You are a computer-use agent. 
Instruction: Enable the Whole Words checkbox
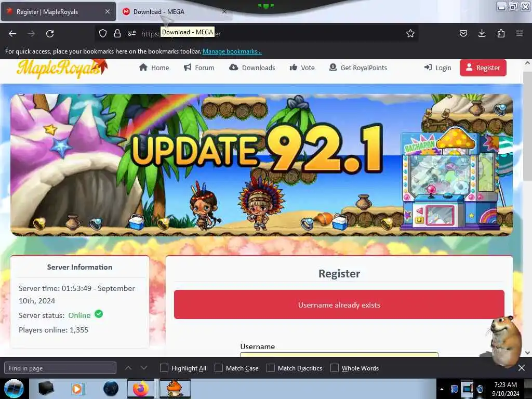pos(335,368)
